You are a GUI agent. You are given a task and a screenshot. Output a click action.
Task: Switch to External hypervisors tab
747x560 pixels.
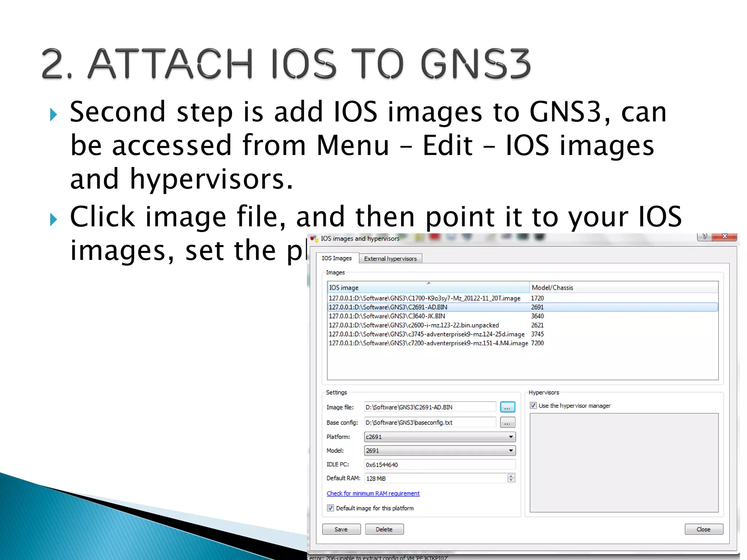pyautogui.click(x=390, y=258)
